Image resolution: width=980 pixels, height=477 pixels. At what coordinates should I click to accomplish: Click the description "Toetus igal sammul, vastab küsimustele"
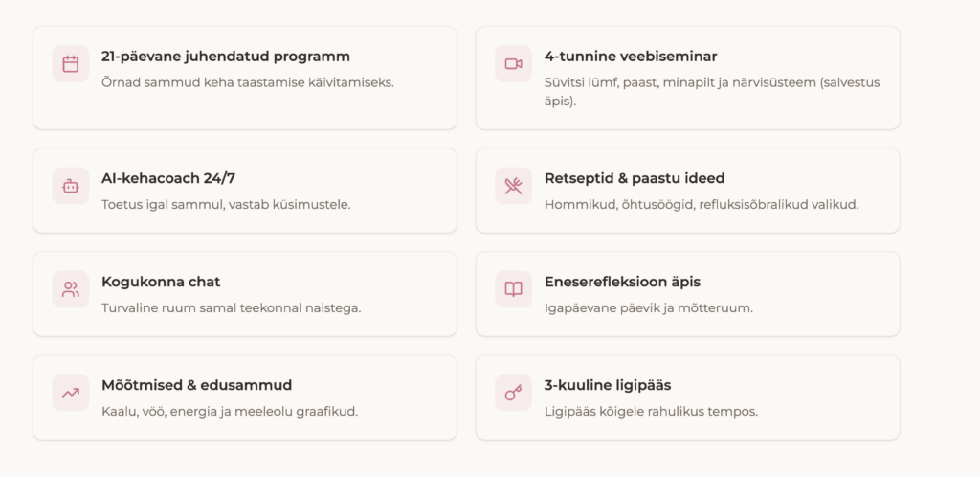(226, 204)
